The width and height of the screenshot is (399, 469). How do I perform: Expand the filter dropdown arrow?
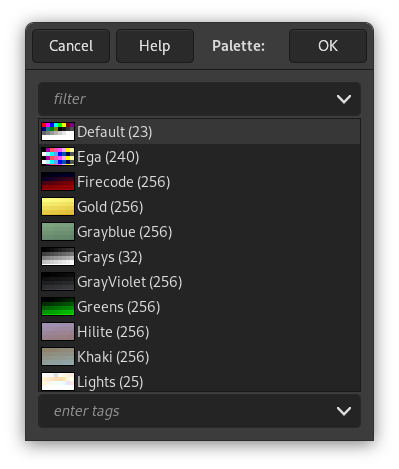tap(344, 99)
